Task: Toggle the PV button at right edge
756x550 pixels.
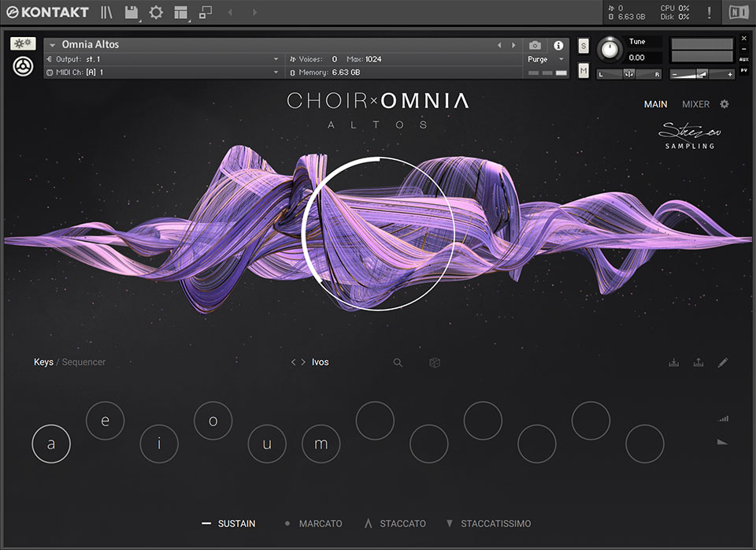Action: click(x=744, y=70)
